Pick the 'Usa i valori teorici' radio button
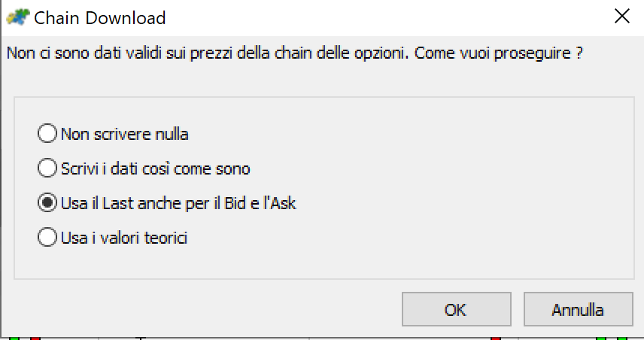 point(47,237)
